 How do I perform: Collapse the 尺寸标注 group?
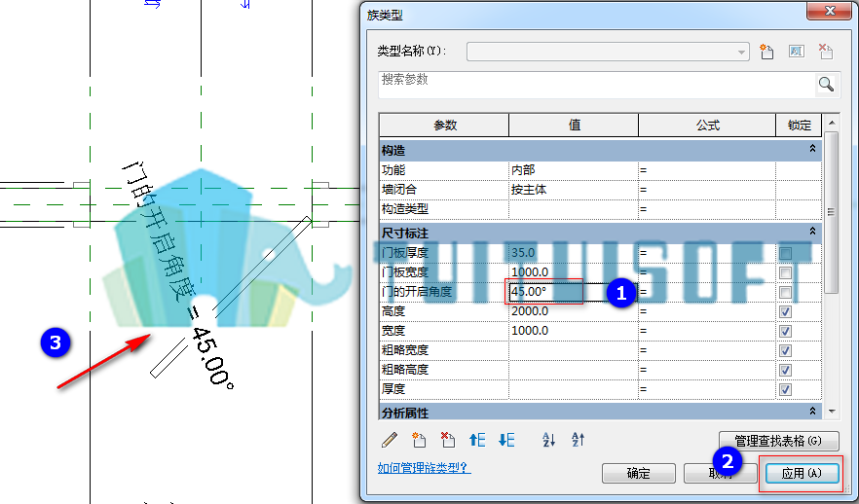[812, 232]
